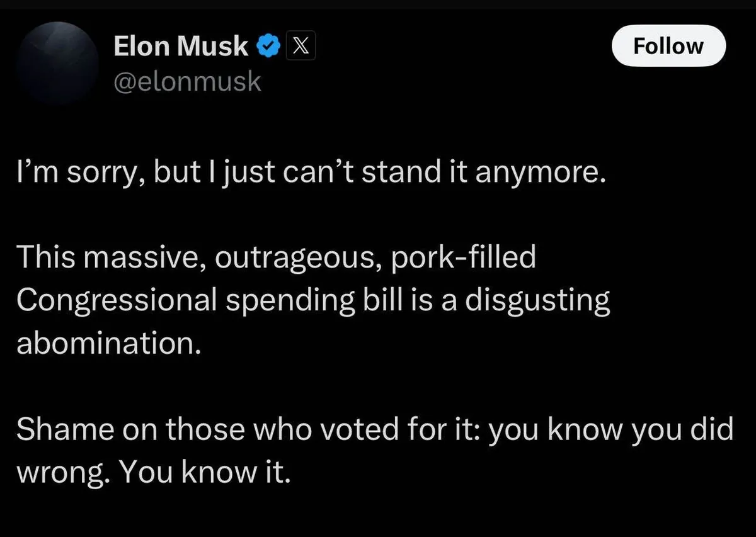Screen dimensions: 756x537
Task: Click the Follow button
Action: 668,46
